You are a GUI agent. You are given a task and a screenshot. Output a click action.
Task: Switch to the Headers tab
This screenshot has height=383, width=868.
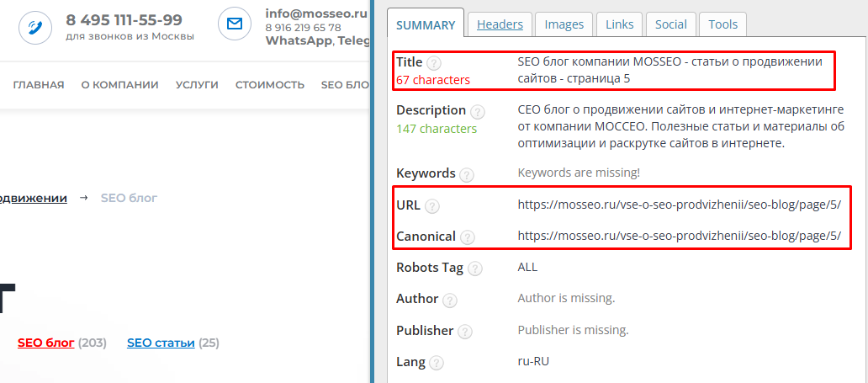[x=500, y=24]
